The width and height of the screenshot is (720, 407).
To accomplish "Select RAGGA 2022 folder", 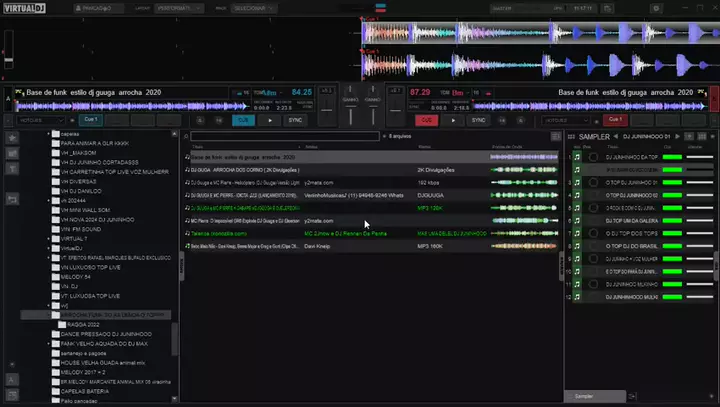I will point(78,325).
